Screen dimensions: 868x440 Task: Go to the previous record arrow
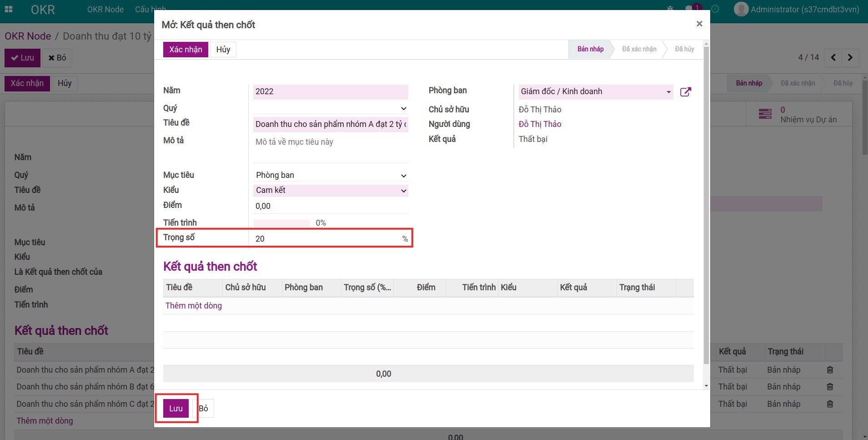pyautogui.click(x=833, y=58)
